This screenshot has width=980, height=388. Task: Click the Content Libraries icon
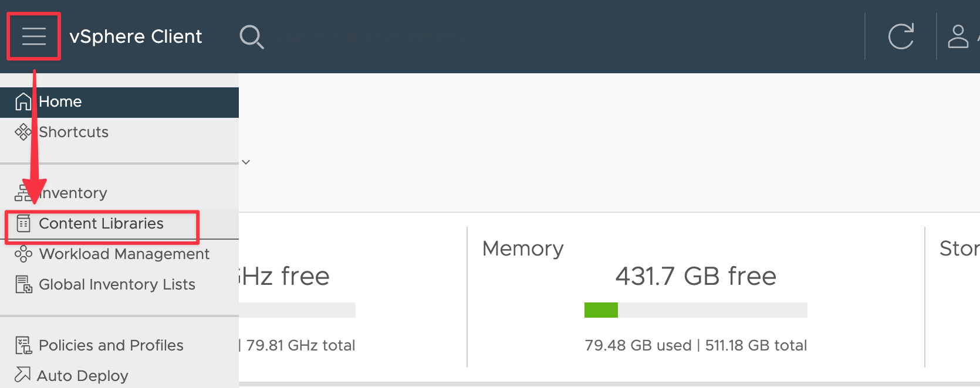pos(23,223)
